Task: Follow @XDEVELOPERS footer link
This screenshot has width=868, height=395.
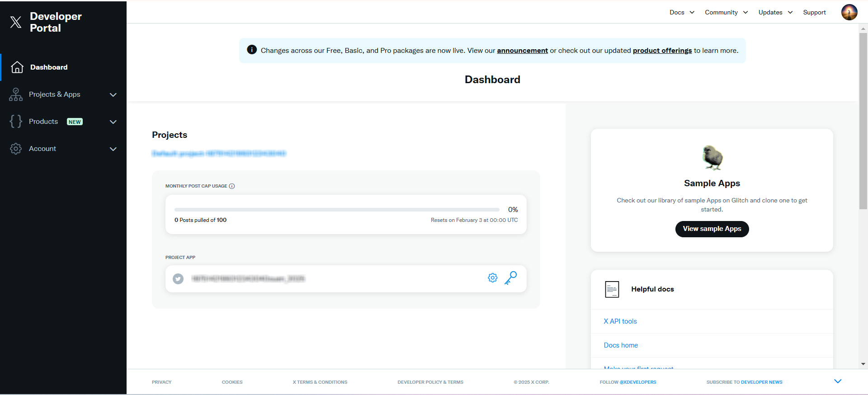Action: click(637, 382)
